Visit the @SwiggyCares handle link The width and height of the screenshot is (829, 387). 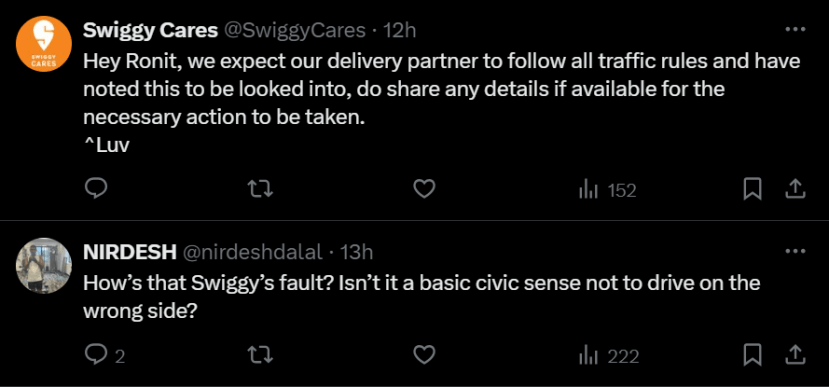tap(296, 31)
